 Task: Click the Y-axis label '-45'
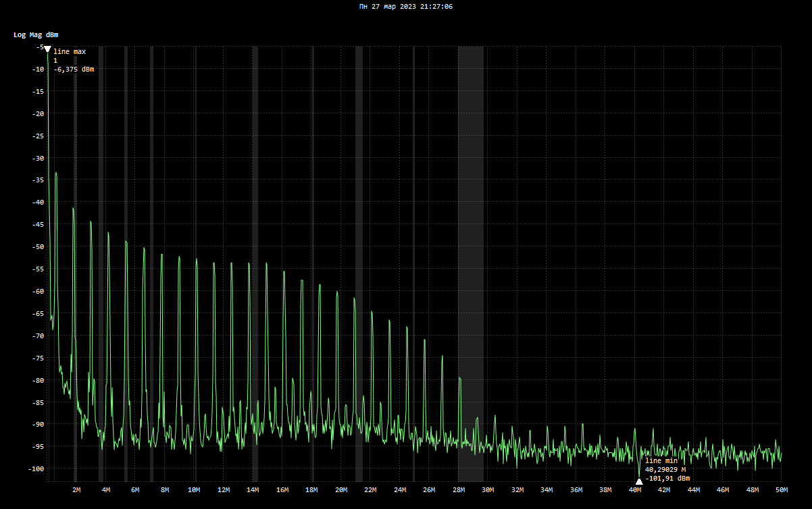coord(38,225)
